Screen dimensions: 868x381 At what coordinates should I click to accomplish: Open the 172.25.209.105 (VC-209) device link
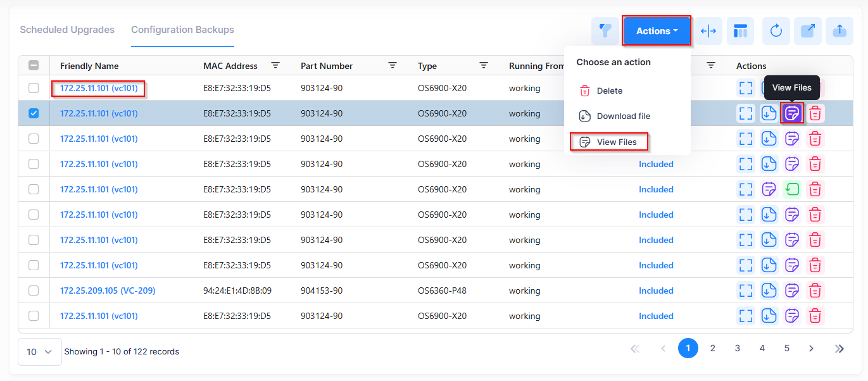pos(108,290)
